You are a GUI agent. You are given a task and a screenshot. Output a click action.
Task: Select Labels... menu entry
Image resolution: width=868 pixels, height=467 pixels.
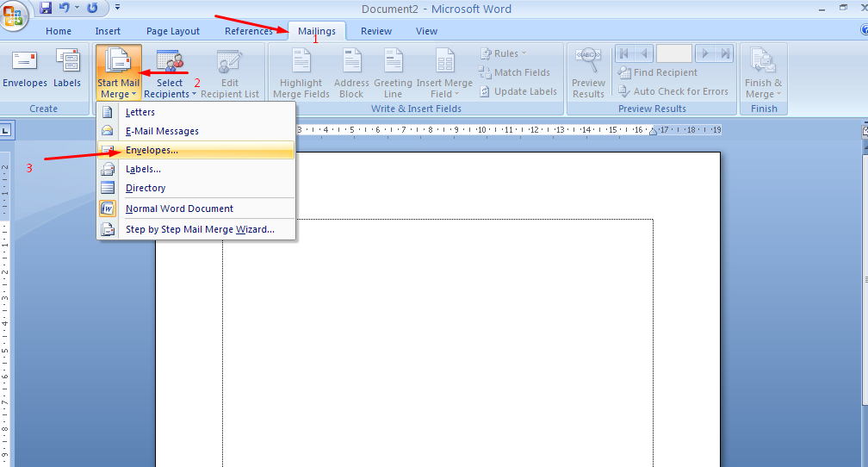pos(196,169)
